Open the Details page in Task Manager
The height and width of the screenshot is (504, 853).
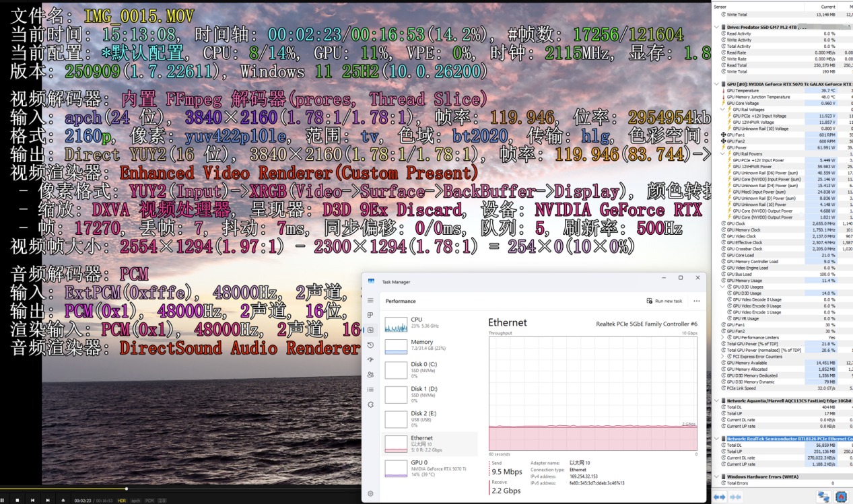(x=370, y=389)
